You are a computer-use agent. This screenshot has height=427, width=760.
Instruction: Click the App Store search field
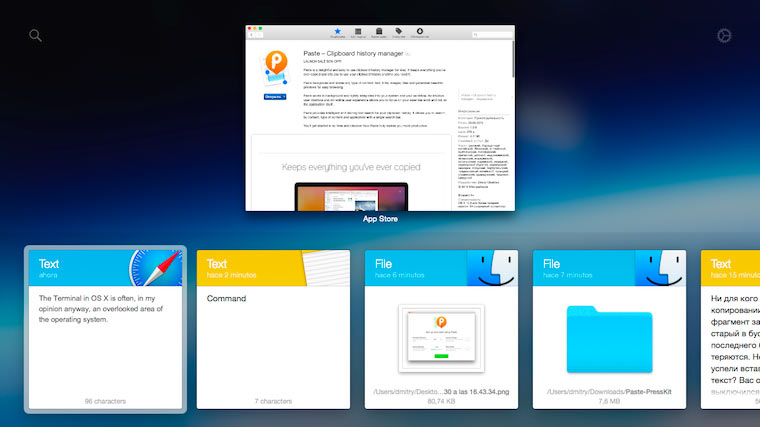point(491,34)
